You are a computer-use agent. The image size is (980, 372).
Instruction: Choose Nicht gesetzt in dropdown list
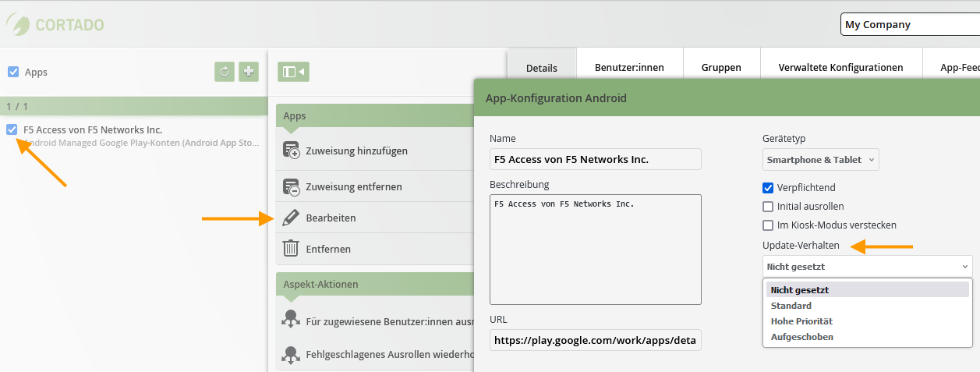[x=868, y=290]
